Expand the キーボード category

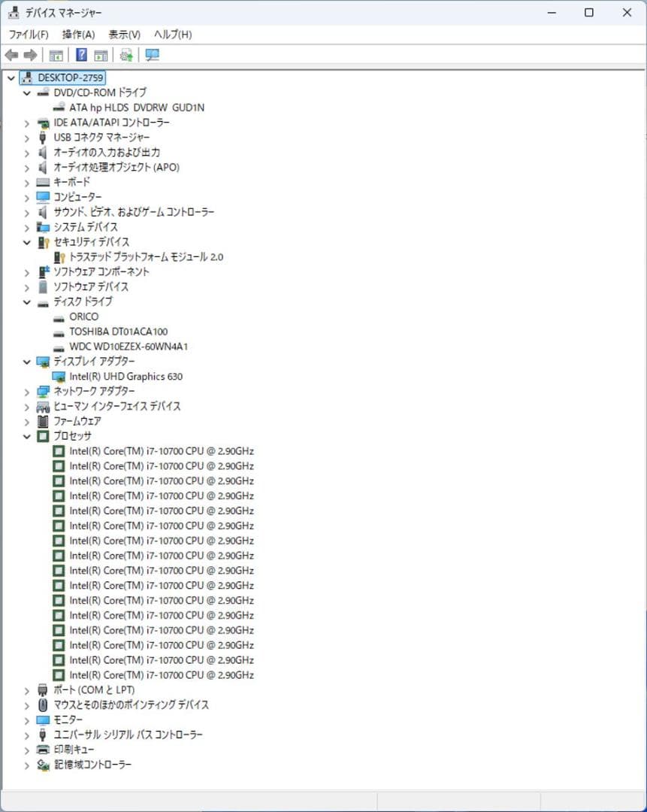click(27, 182)
